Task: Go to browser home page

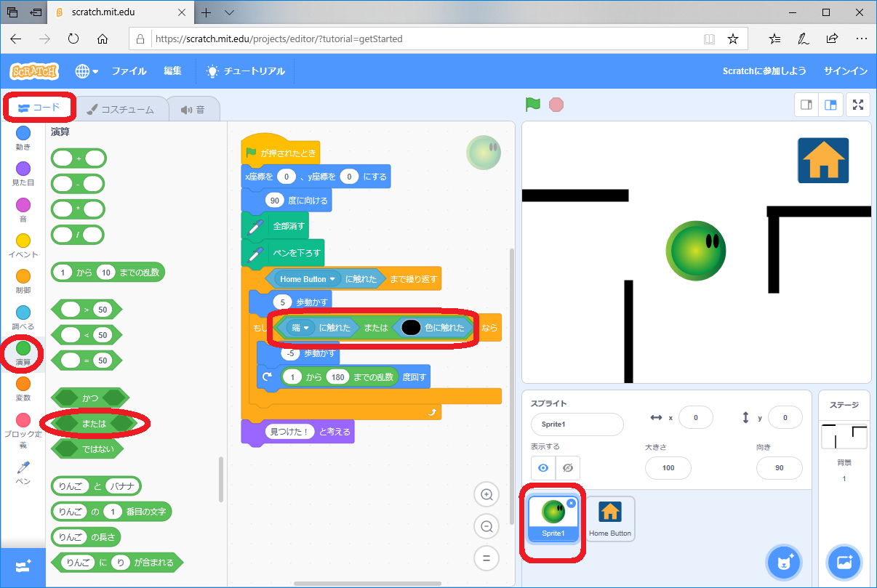Action: pyautogui.click(x=103, y=39)
